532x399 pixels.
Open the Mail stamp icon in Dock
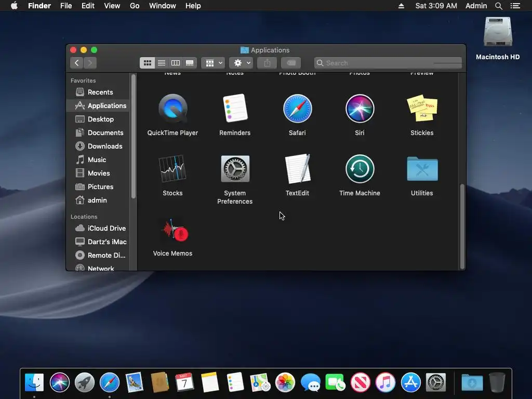135,382
